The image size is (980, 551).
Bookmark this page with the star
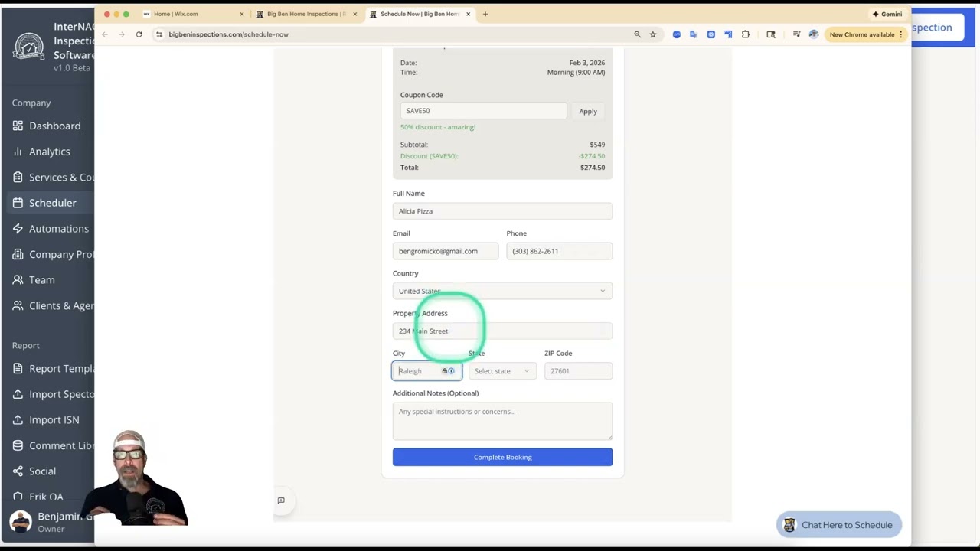tap(653, 34)
